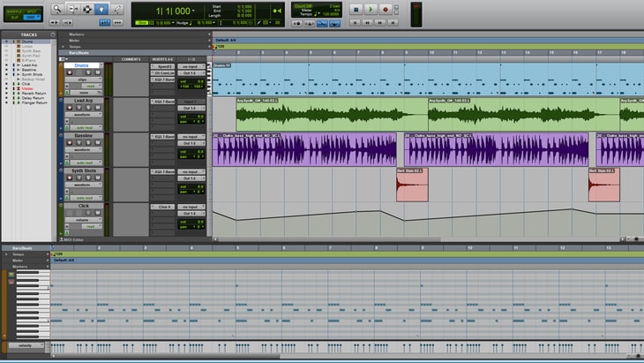Image resolution: width=644 pixels, height=363 pixels.
Task: Select first green AnySynth clip on Lead Arp
Action: pyautogui.click(x=332, y=114)
